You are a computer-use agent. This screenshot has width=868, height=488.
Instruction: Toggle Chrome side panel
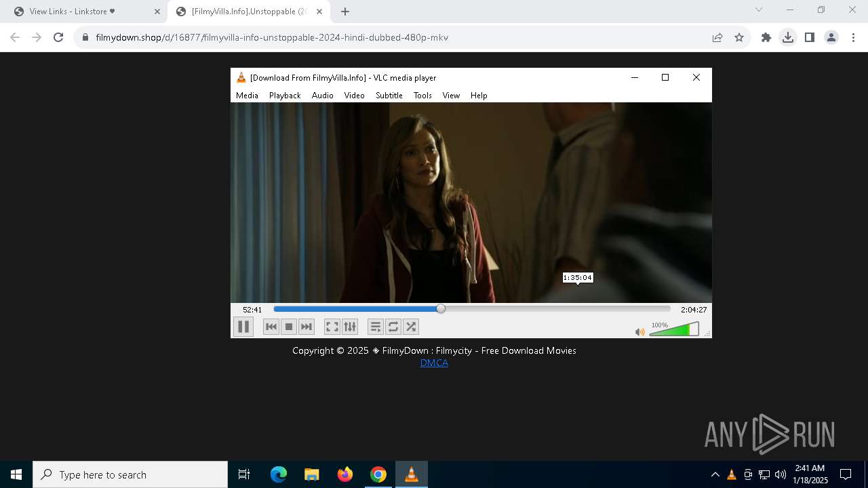(x=810, y=37)
